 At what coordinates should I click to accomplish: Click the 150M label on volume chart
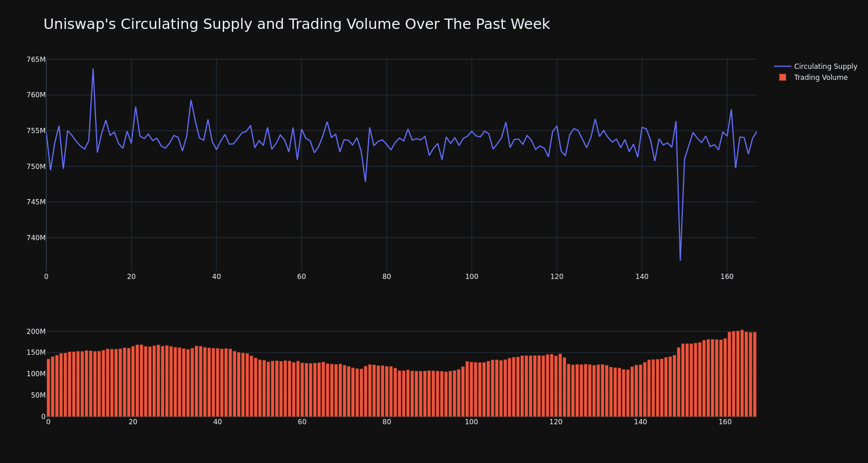36,352
